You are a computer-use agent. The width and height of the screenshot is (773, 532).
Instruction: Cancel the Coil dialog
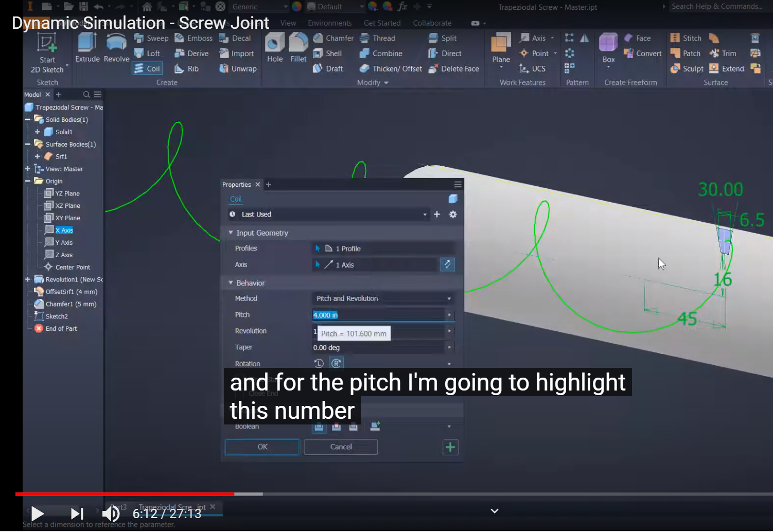point(340,447)
